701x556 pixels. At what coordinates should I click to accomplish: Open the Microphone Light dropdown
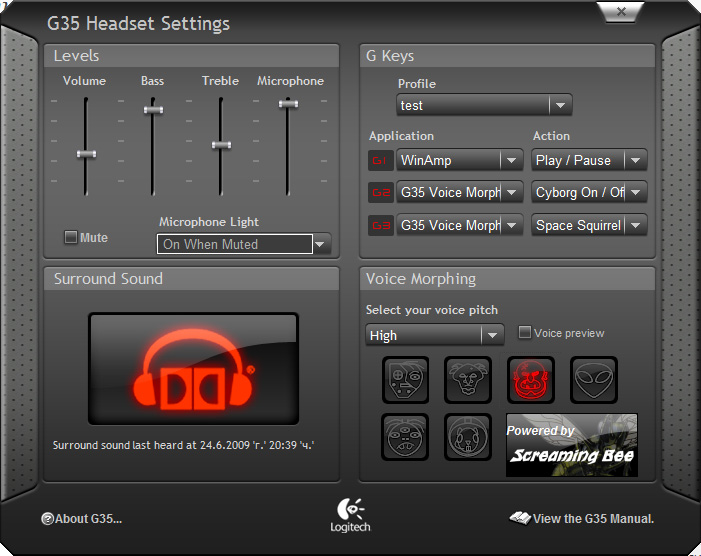tap(320, 244)
